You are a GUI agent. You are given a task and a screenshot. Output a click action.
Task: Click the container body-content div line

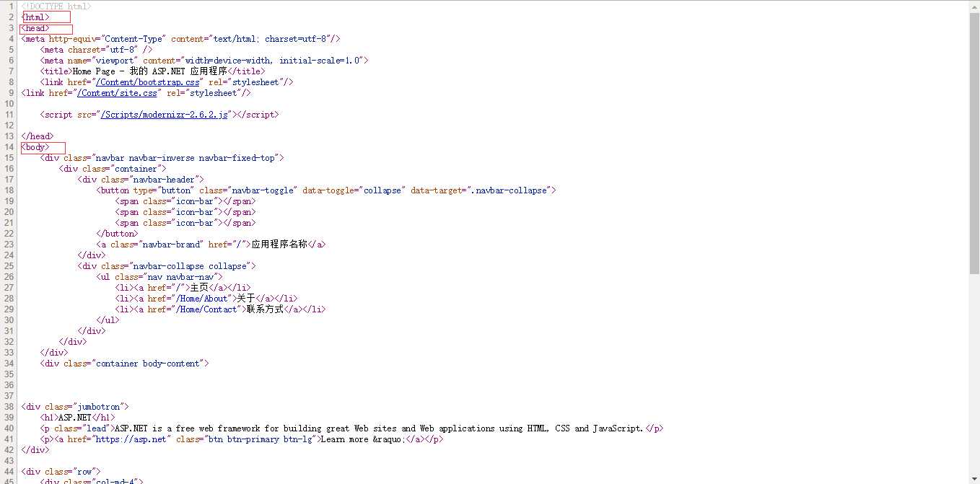point(125,364)
